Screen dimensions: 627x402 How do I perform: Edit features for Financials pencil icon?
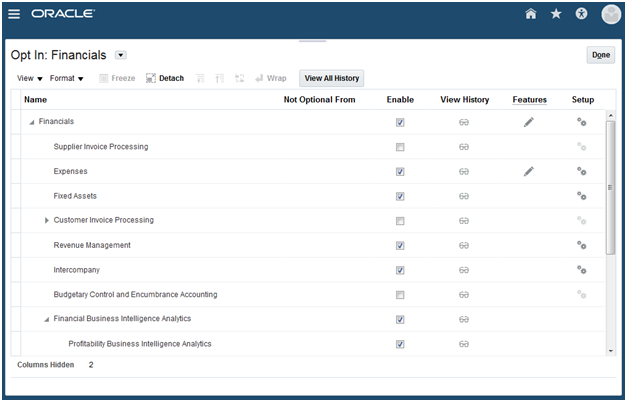[529, 122]
